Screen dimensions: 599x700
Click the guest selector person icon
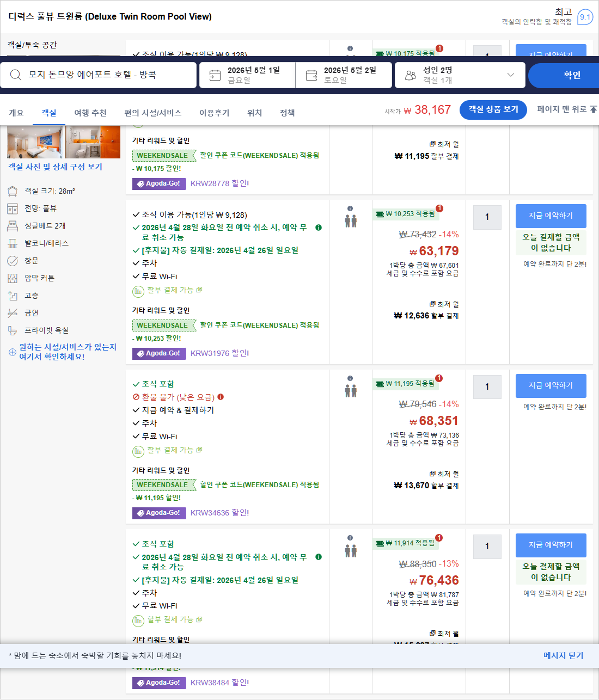[411, 75]
